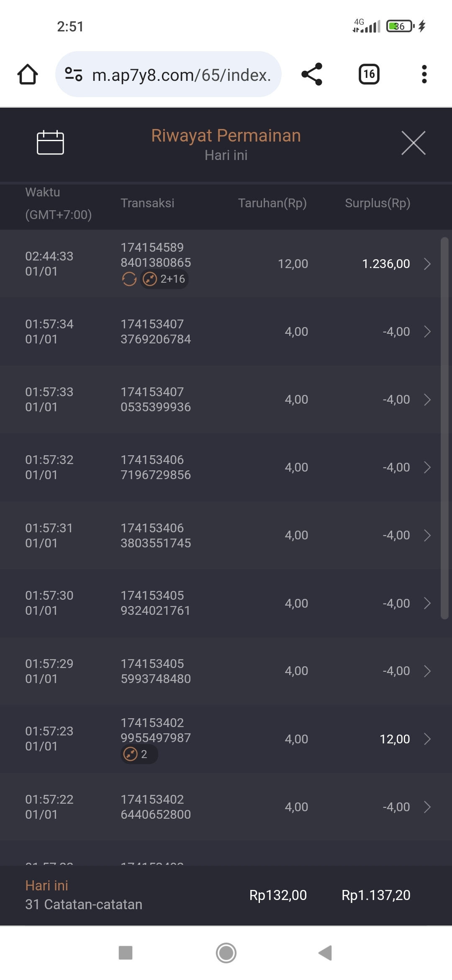The image size is (452, 980).
Task: Open the 01:57:22 record chevron
Action: pos(427,807)
